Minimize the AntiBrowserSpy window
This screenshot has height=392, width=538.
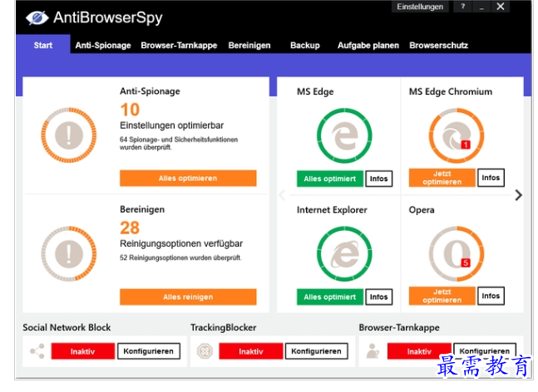point(481,7)
